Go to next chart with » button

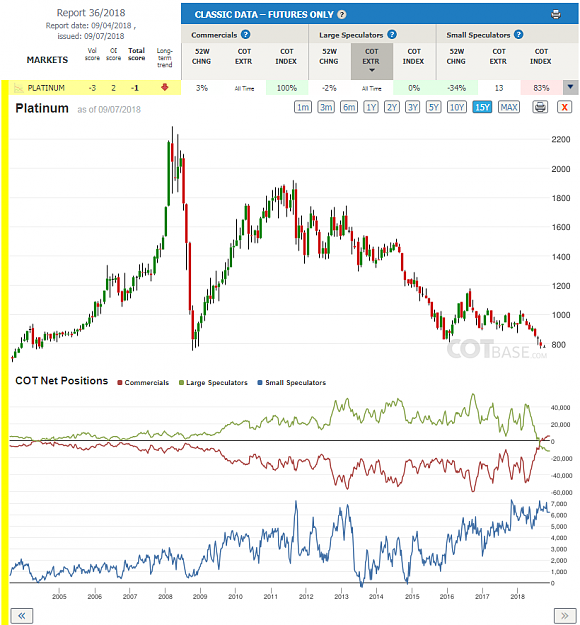point(565,616)
